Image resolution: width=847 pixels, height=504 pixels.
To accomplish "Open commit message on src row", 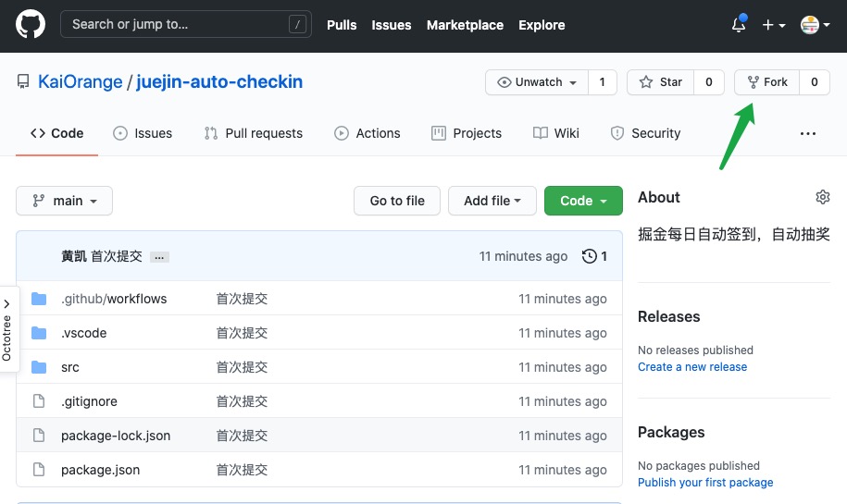I will (242, 367).
